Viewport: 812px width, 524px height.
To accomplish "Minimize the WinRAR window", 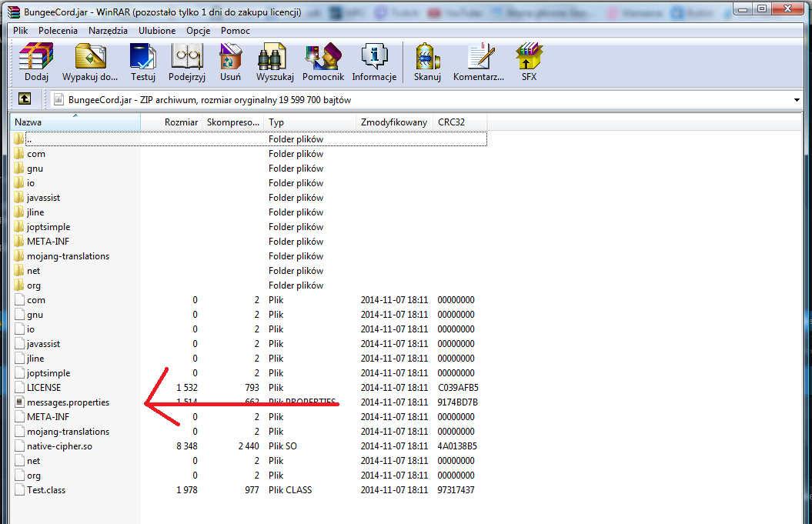I will tap(743, 8).
